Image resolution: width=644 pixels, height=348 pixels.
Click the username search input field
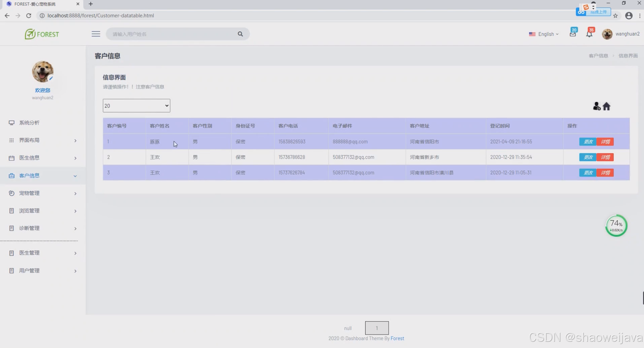(172, 34)
